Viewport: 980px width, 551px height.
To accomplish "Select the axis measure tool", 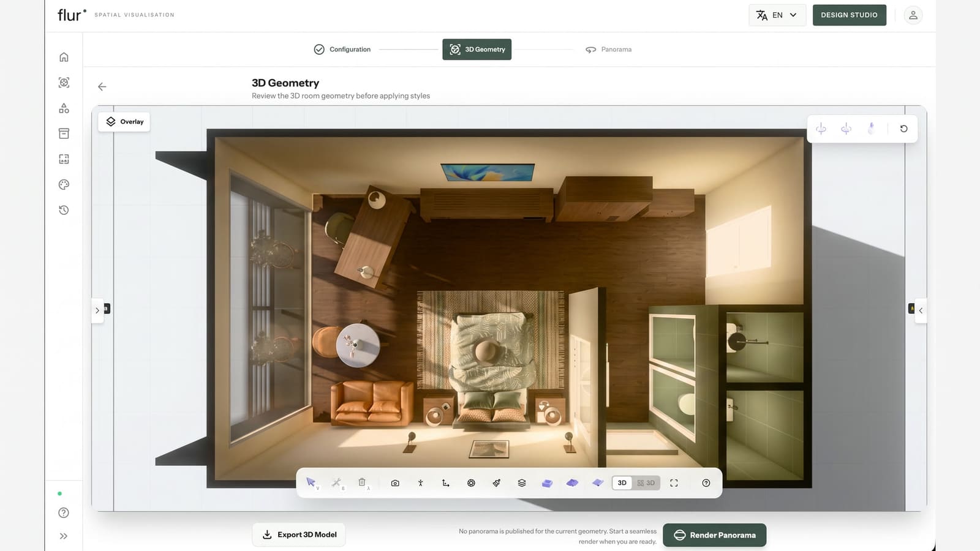I will pyautogui.click(x=446, y=483).
